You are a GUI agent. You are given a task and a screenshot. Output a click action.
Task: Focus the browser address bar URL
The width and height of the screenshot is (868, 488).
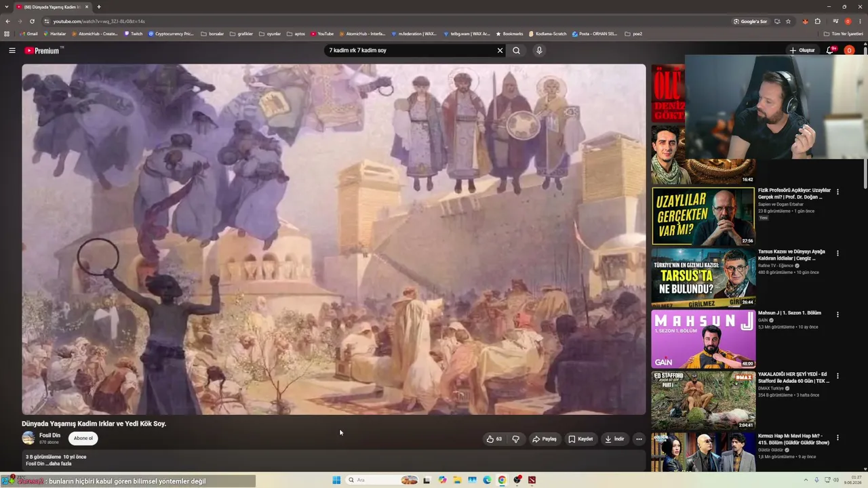point(99,21)
